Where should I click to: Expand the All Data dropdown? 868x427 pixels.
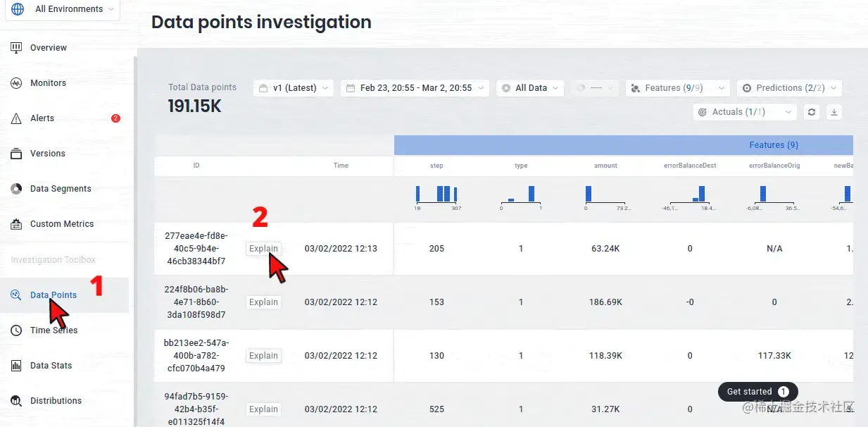[530, 88]
